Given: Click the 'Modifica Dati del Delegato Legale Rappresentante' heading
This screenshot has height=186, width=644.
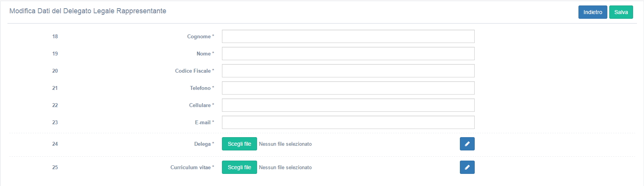Looking at the screenshot, I should click(x=88, y=11).
